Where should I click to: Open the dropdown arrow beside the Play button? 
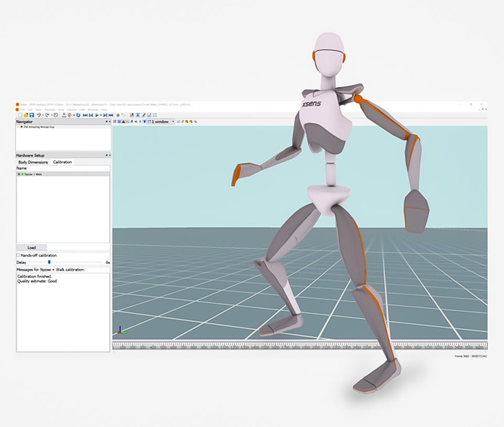point(101,115)
